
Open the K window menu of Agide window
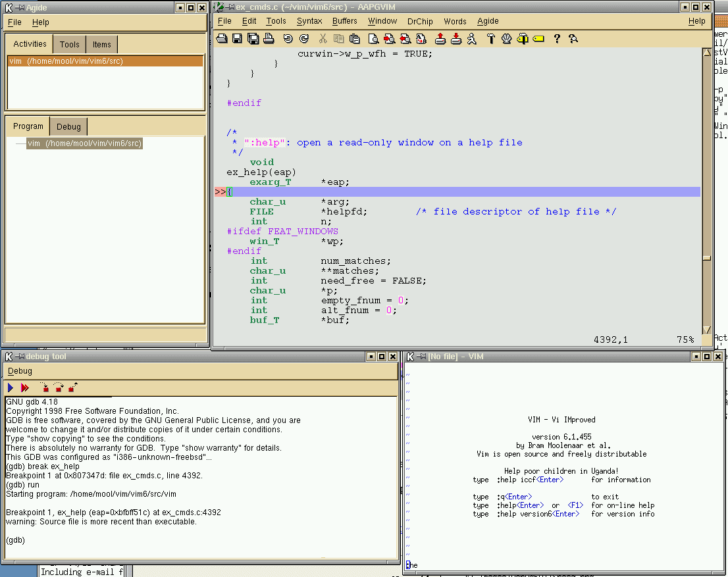pos(9,7)
